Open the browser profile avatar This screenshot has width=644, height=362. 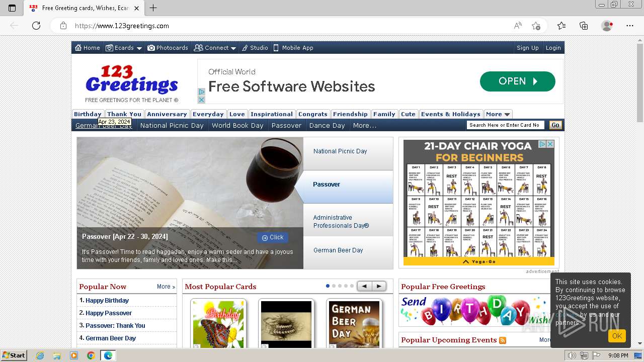(607, 26)
